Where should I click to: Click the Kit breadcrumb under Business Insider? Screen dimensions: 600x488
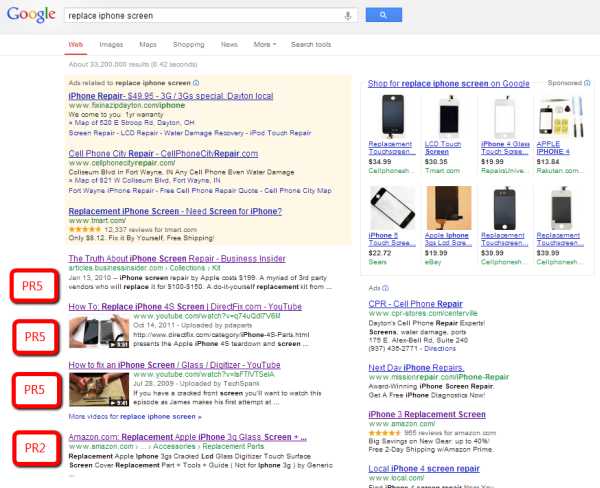pos(216,268)
